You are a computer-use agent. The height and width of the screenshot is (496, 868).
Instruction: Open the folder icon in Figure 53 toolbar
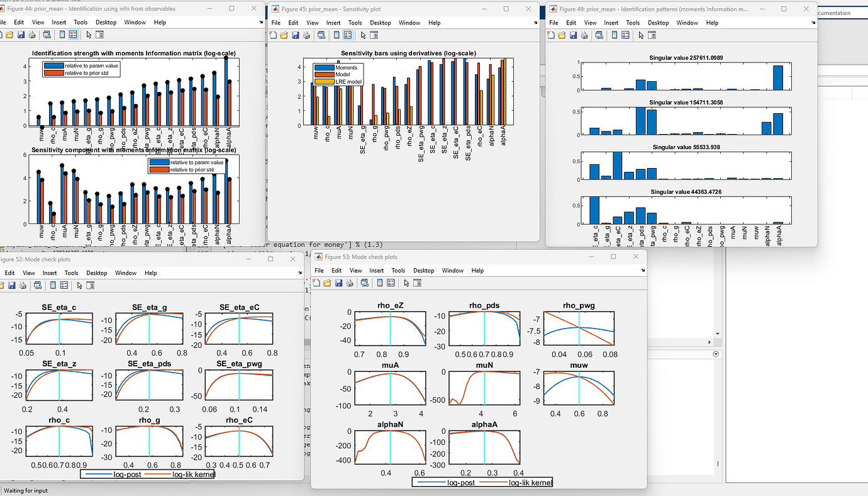point(327,283)
